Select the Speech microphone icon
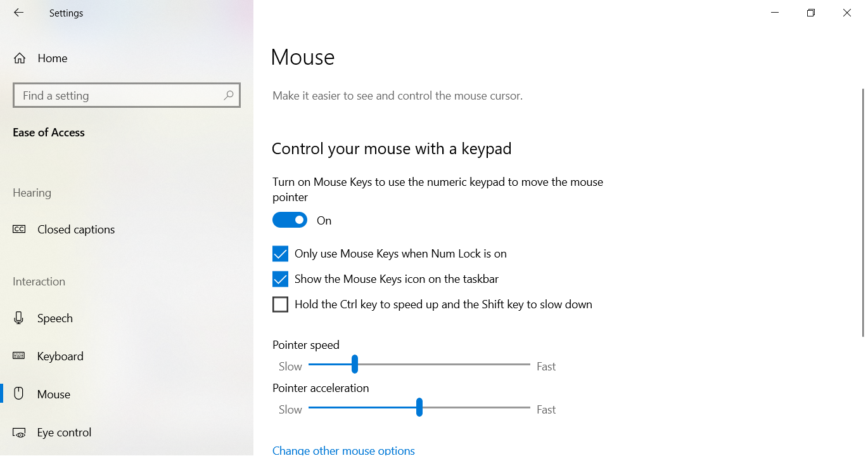 [20, 318]
